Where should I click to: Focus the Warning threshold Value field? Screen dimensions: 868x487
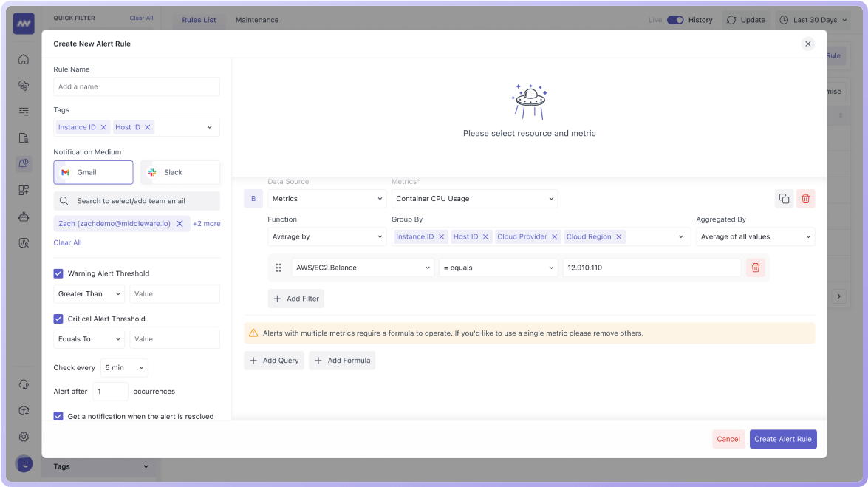coord(174,293)
